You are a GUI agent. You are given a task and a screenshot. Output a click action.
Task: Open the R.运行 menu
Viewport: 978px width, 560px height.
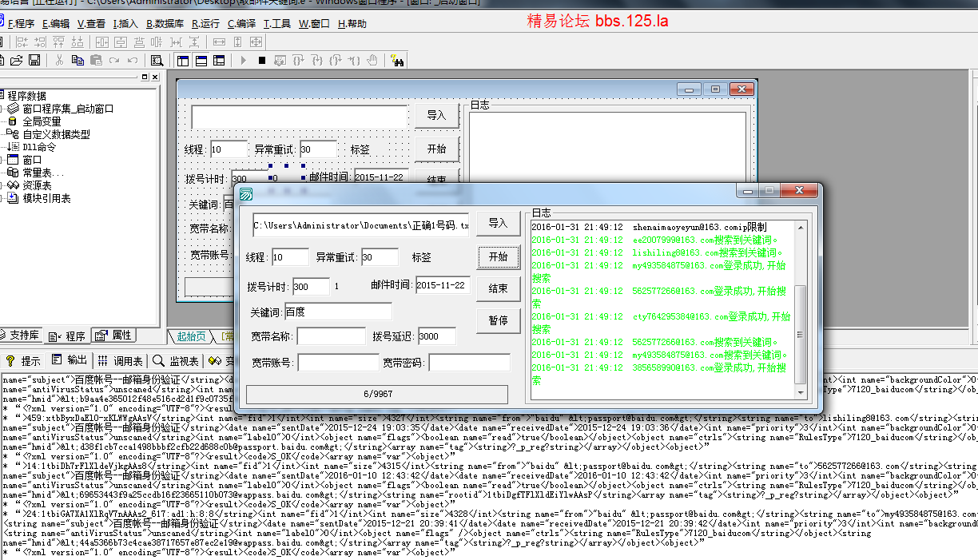206,24
